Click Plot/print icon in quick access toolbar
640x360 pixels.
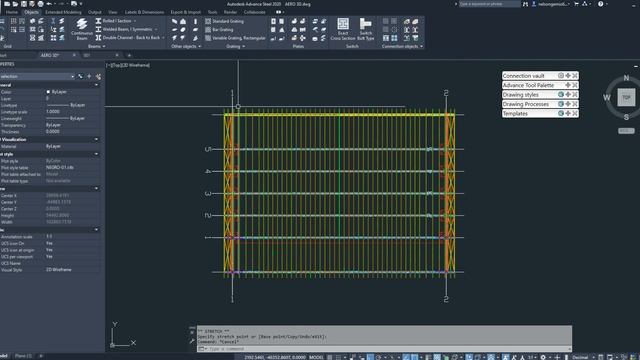(x=40, y=4)
